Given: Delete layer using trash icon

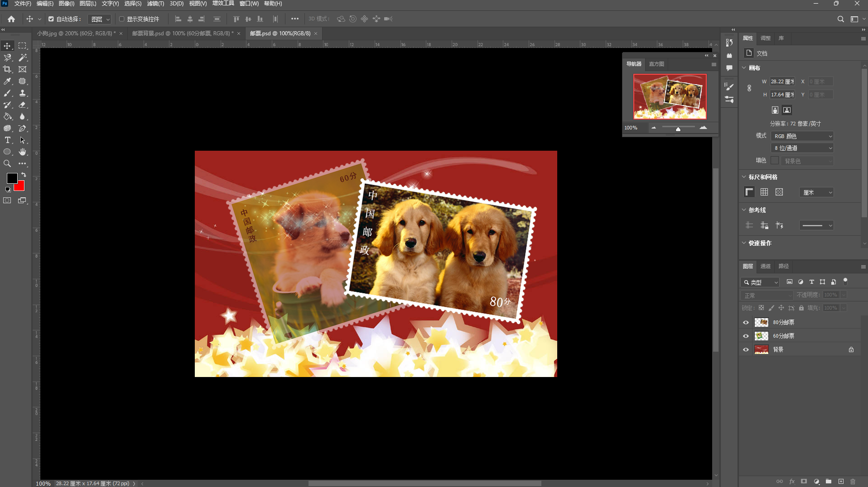Looking at the screenshot, I should 853,482.
